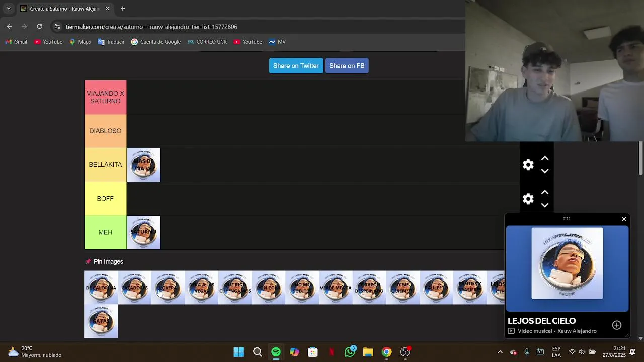This screenshot has width=644, height=362.
Task: Open MV bookmark
Action: tap(277, 42)
